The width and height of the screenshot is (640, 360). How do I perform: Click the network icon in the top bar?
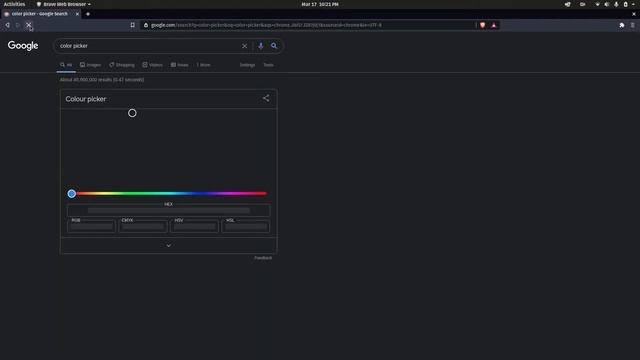[598, 4]
